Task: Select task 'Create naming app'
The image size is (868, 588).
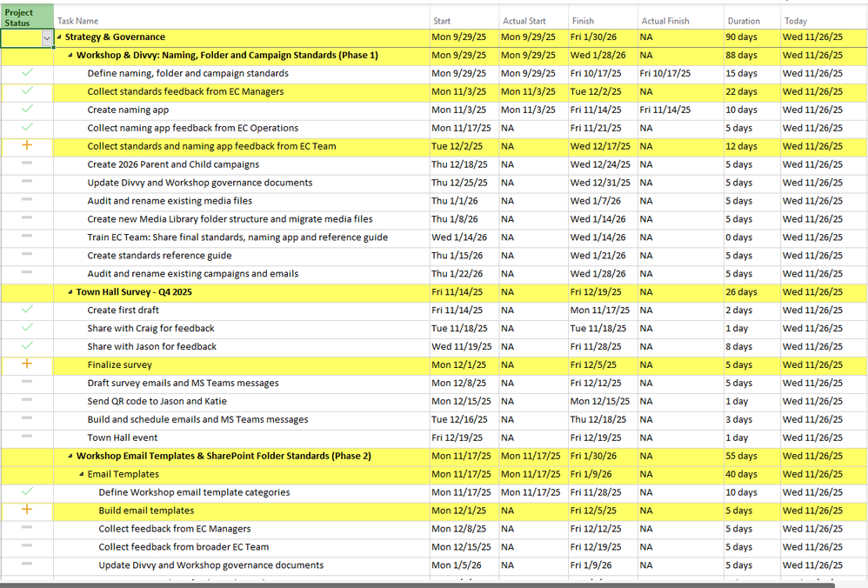Action: coord(128,110)
